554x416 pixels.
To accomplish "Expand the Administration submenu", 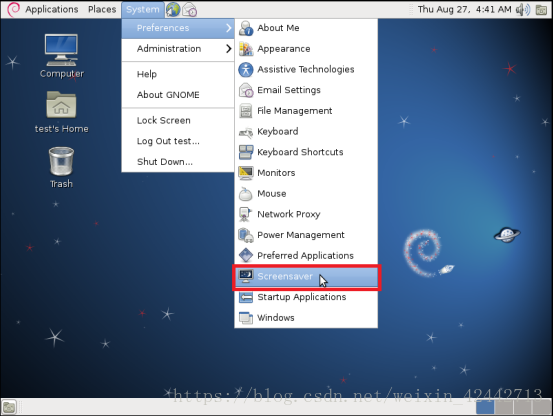I will [x=178, y=49].
